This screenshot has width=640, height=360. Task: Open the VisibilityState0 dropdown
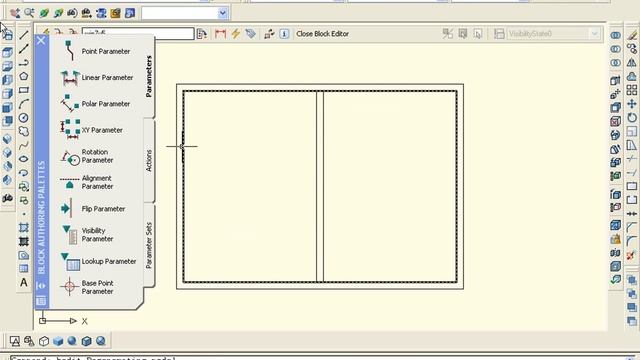click(594, 34)
